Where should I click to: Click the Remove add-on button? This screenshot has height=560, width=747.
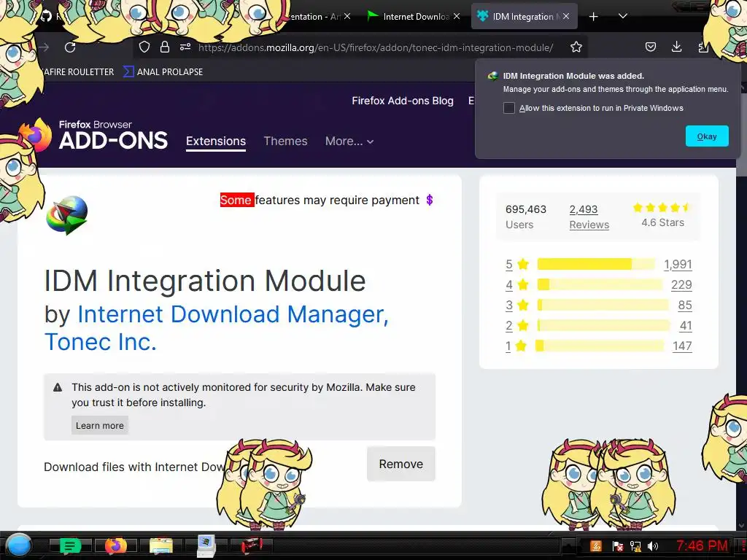coord(401,464)
